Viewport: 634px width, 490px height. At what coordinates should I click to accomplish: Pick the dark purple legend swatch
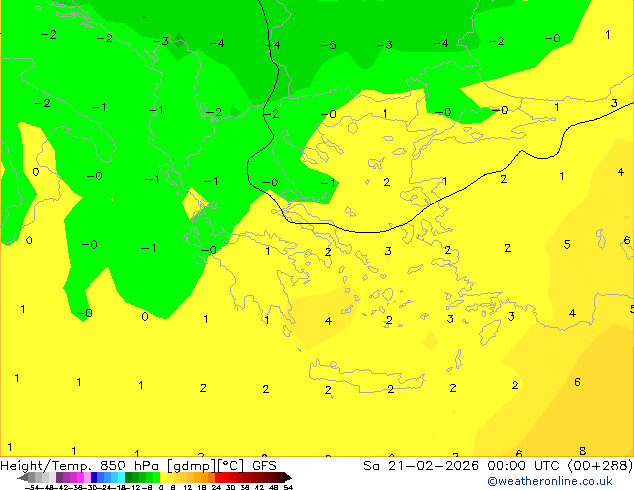(x=59, y=477)
